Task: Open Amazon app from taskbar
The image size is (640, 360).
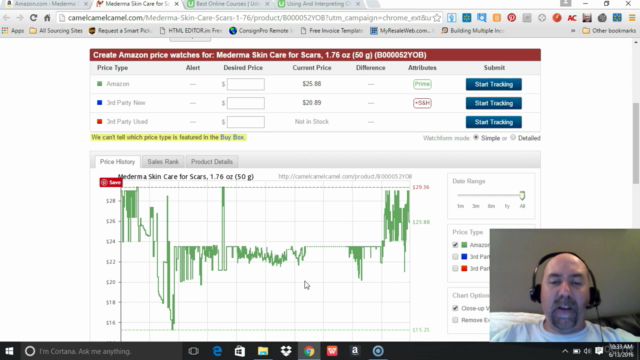Action: 355,351
